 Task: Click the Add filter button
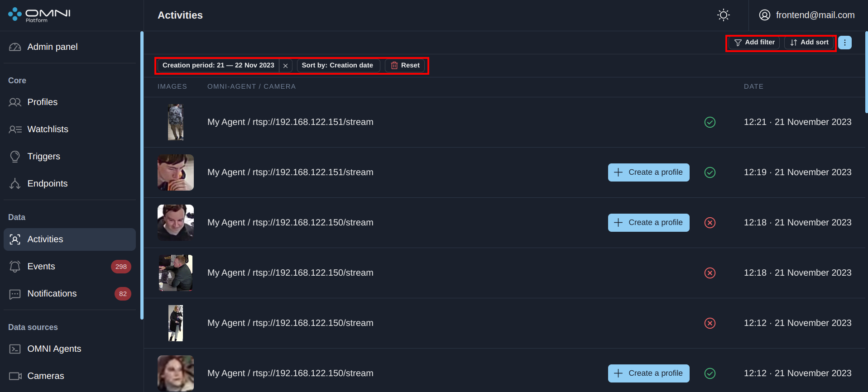[754, 43]
